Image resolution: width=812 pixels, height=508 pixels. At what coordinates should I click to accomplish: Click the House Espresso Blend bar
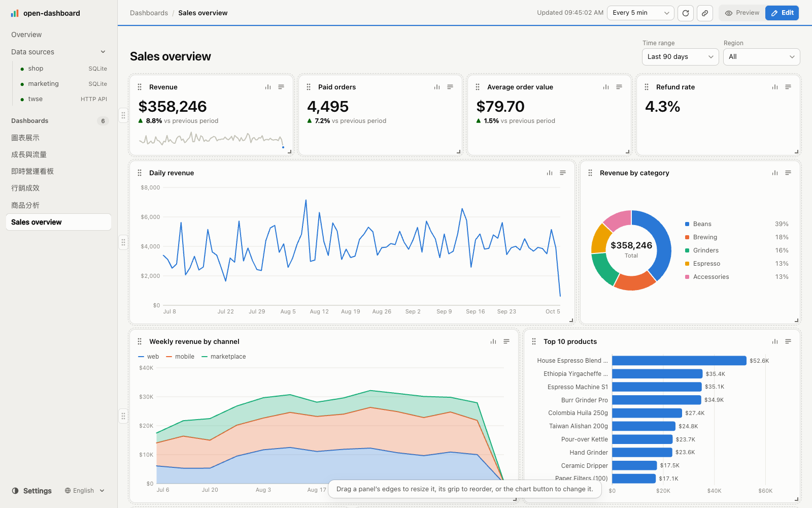tap(679, 361)
